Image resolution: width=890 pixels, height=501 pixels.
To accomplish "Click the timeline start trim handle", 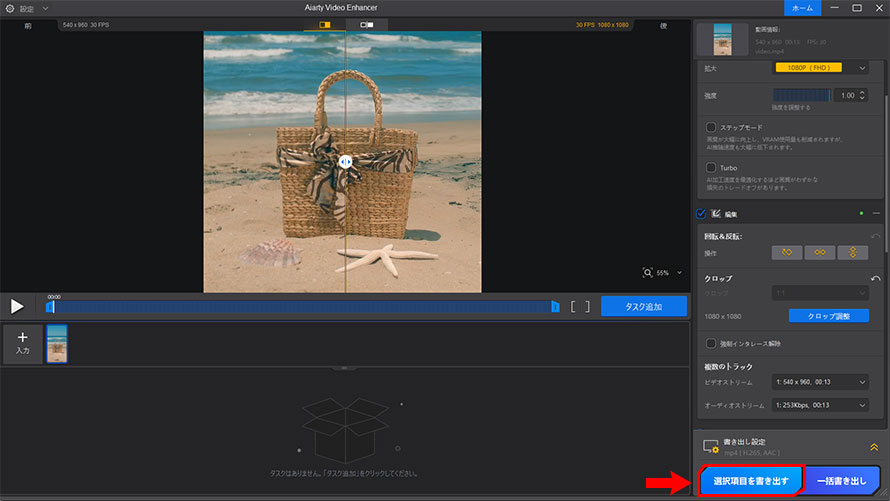I will point(50,307).
